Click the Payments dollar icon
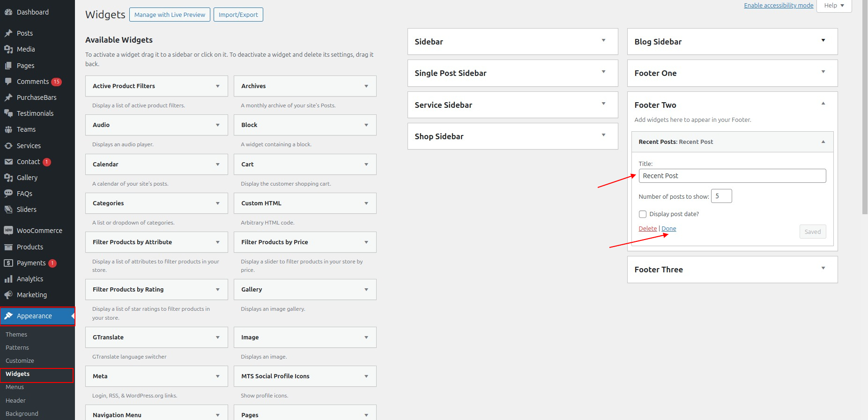Image resolution: width=868 pixels, height=420 pixels. click(x=8, y=263)
